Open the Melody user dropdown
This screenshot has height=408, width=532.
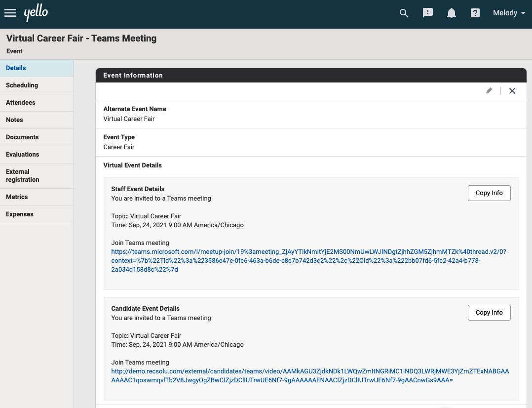[508, 13]
